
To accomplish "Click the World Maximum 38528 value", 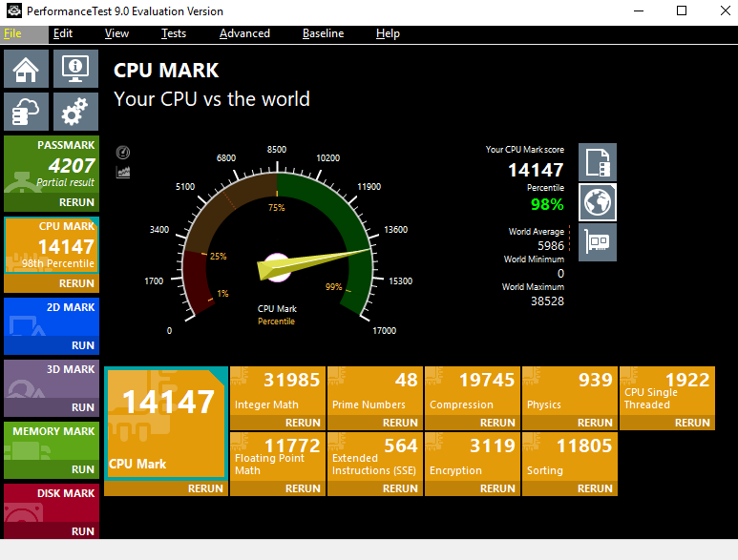I will [x=547, y=301].
